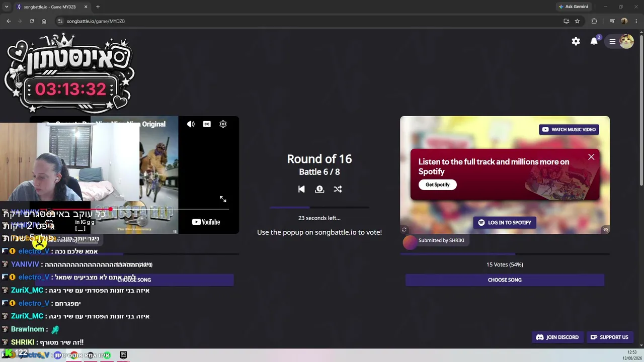The image size is (644, 362).
Task: Bookmark this page with the star icon
Action: (577, 21)
